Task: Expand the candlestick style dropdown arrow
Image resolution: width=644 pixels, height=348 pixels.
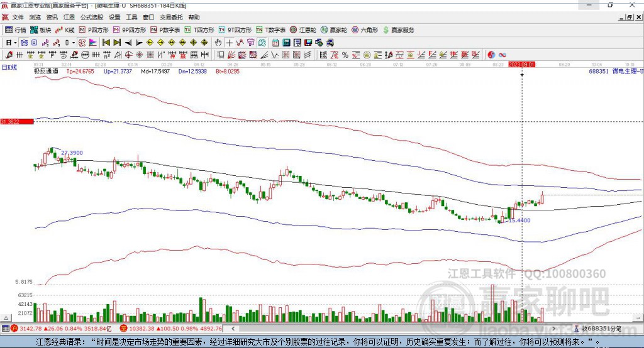Action: [74, 43]
